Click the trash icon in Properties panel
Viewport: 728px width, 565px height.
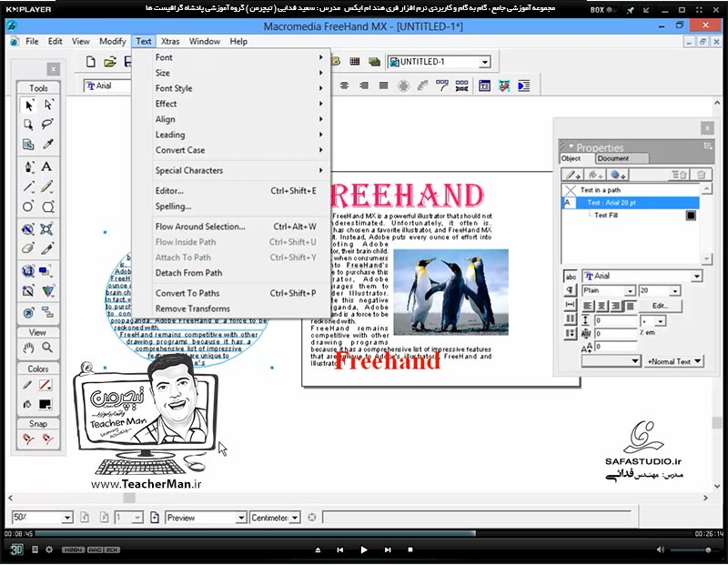pyautogui.click(x=701, y=175)
